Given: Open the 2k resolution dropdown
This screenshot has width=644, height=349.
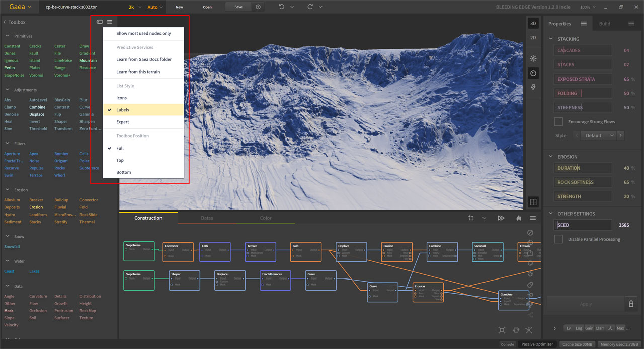Looking at the screenshot, I should click(133, 7).
